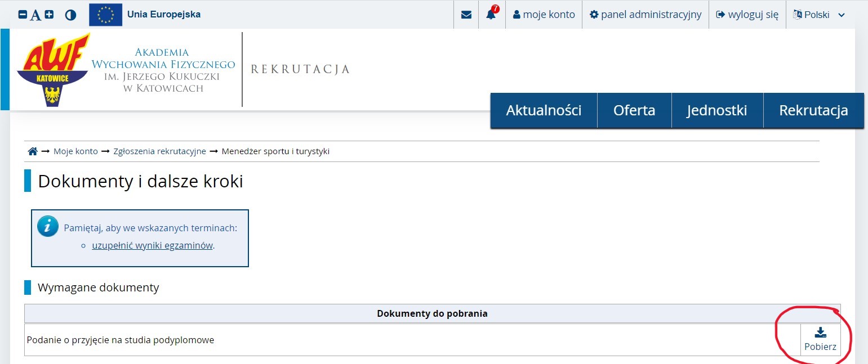868x364 pixels.
Task: Decrease the font size
Action: tap(23, 14)
